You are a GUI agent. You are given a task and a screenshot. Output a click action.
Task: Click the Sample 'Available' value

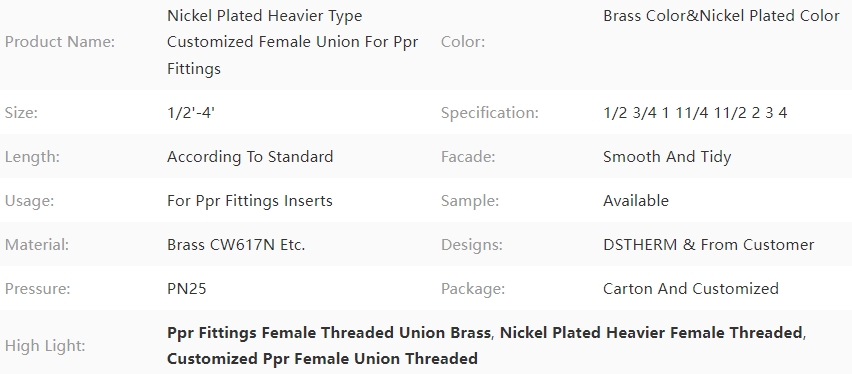click(x=636, y=201)
